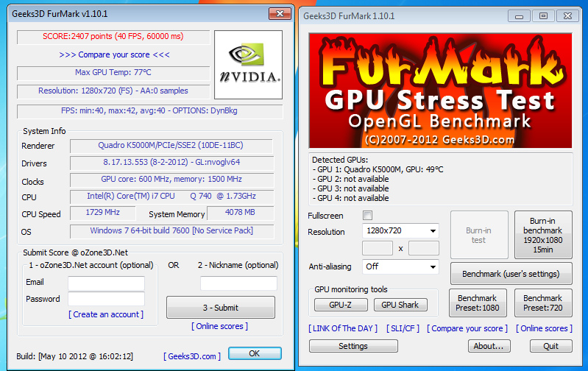The image size is (588, 371).
Task: Click the 3 - Submit button
Action: tap(221, 308)
